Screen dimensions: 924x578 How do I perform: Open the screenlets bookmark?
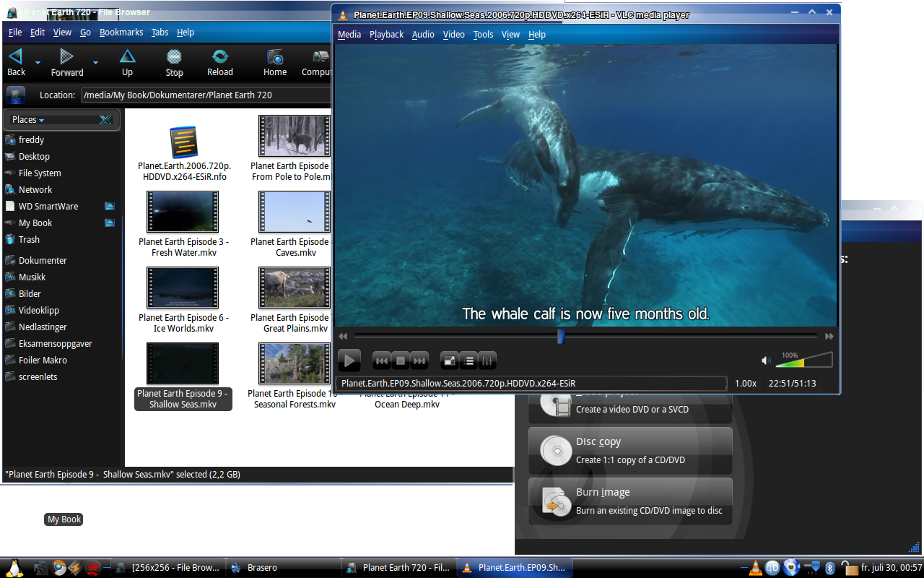[x=38, y=377]
